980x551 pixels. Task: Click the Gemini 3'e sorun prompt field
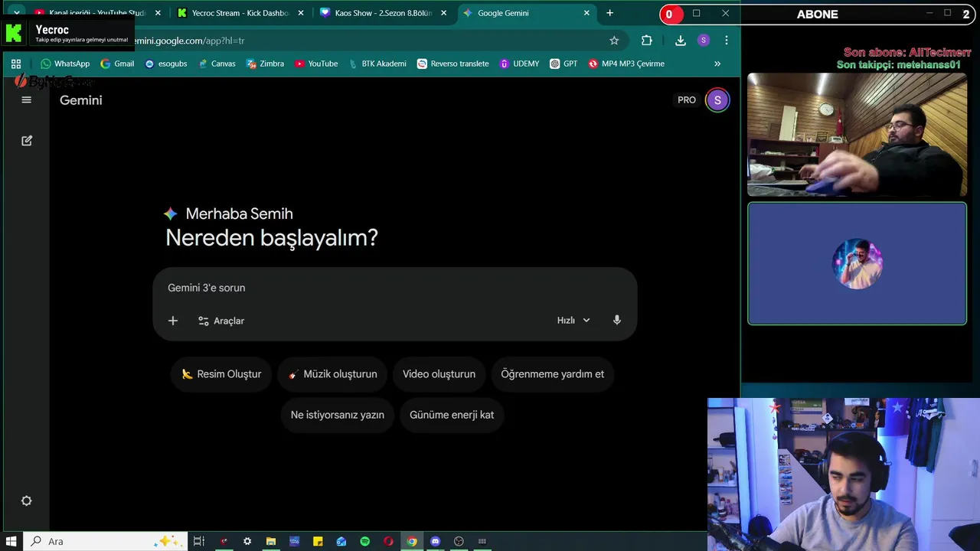pyautogui.click(x=394, y=288)
